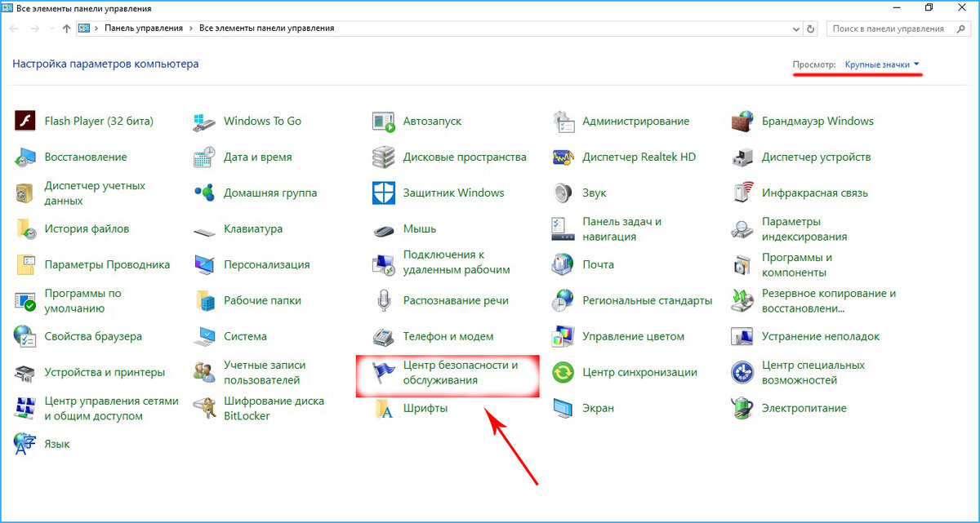980x523 pixels.
Task: Open the Учетные записи пользователей icon
Action: 204,372
